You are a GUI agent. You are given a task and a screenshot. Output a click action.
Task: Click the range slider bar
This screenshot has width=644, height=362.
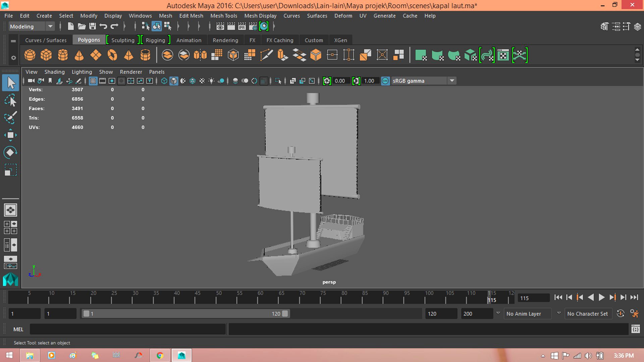(185, 314)
